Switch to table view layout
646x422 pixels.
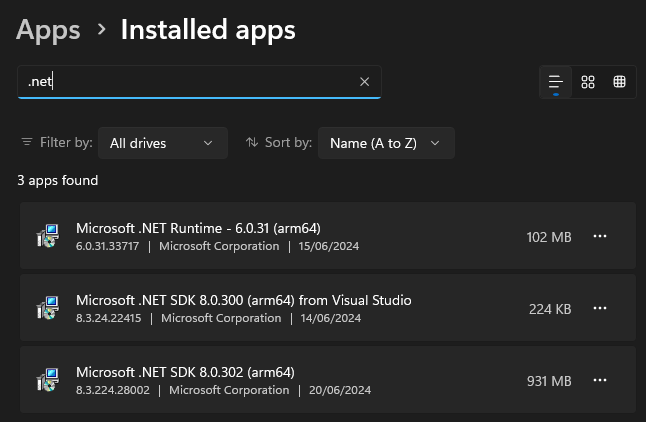pyautogui.click(x=619, y=82)
